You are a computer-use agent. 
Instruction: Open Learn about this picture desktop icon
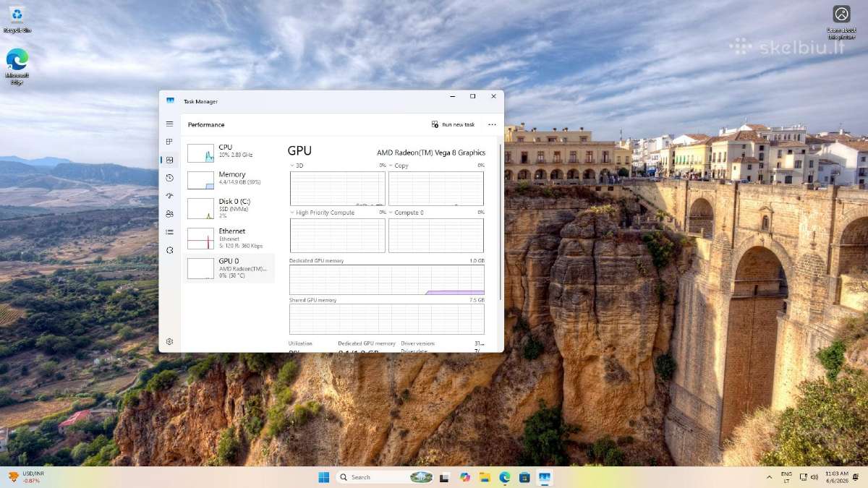pos(841,22)
